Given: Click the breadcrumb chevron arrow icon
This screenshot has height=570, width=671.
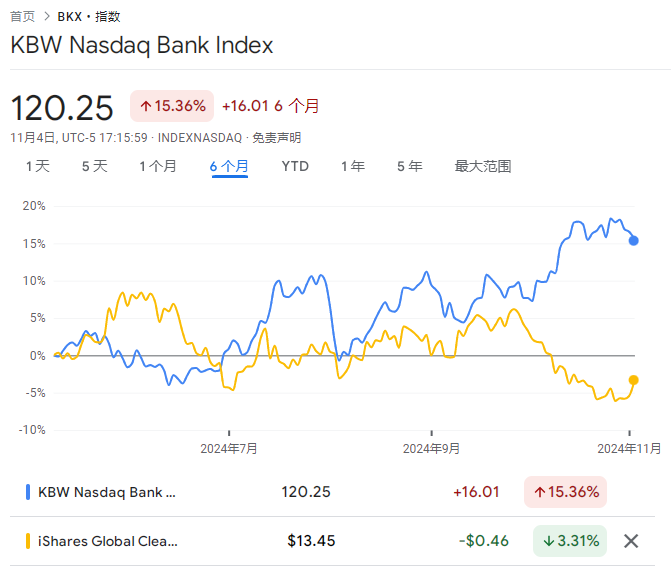Looking at the screenshot, I should click(47, 16).
